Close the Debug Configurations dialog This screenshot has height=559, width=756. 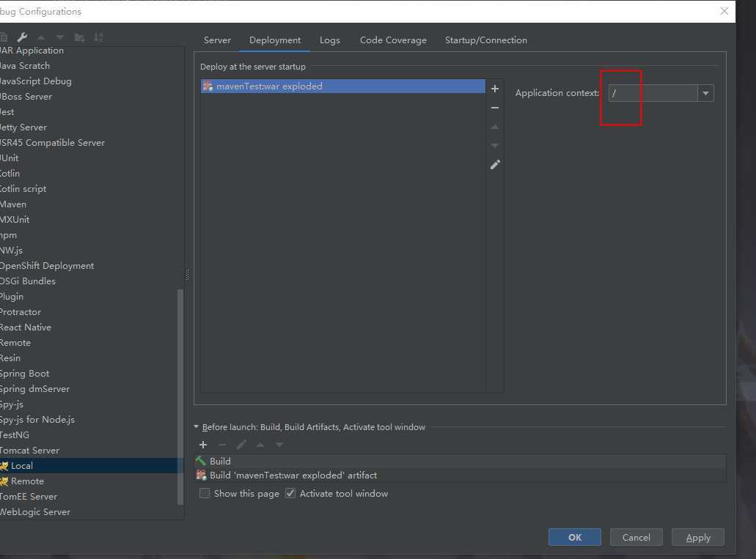724,11
